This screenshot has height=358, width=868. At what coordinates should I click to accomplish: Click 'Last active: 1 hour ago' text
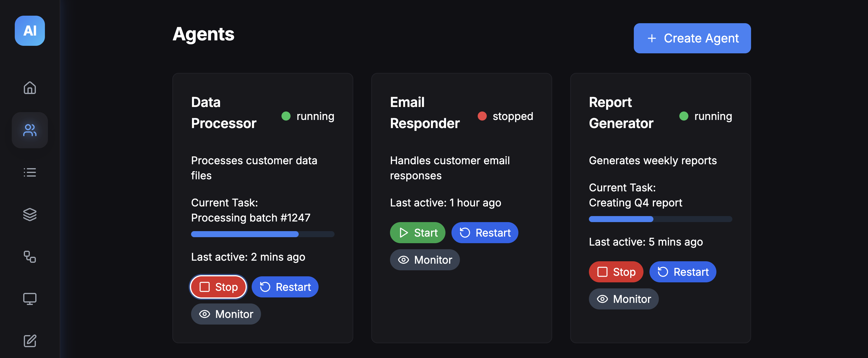(445, 203)
